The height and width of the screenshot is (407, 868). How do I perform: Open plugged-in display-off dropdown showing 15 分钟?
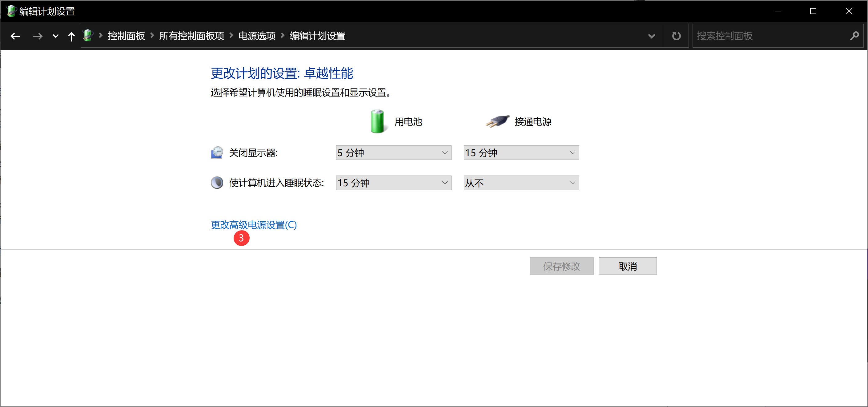pos(521,153)
